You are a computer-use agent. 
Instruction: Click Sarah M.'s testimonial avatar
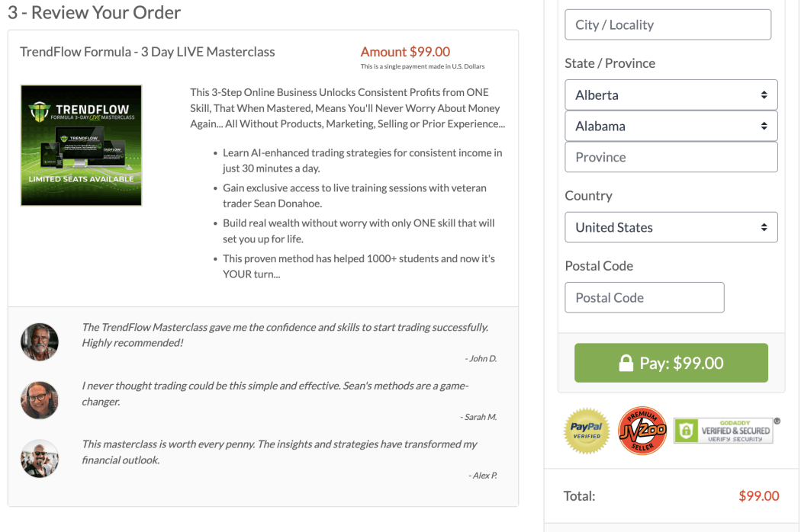tap(40, 400)
